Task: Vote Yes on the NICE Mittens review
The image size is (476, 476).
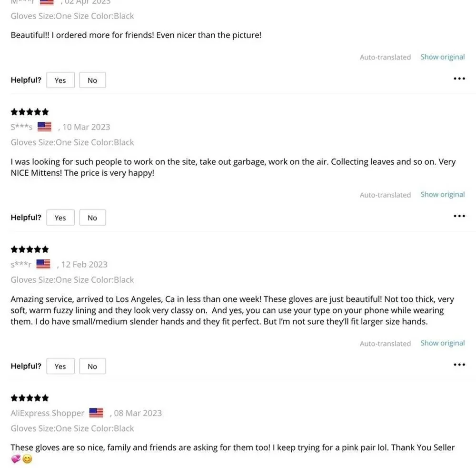Action: (60, 218)
